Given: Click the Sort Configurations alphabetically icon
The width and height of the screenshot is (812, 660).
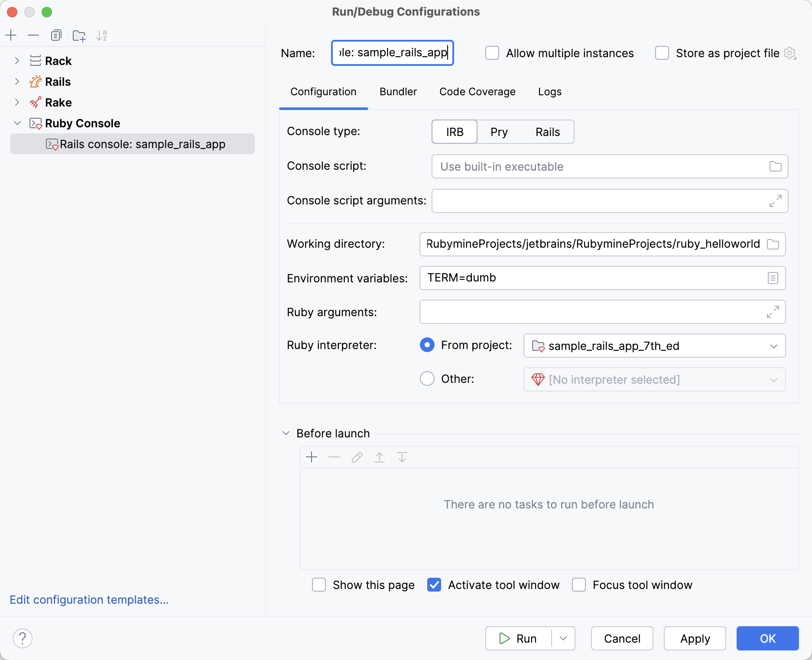Looking at the screenshot, I should tap(101, 36).
